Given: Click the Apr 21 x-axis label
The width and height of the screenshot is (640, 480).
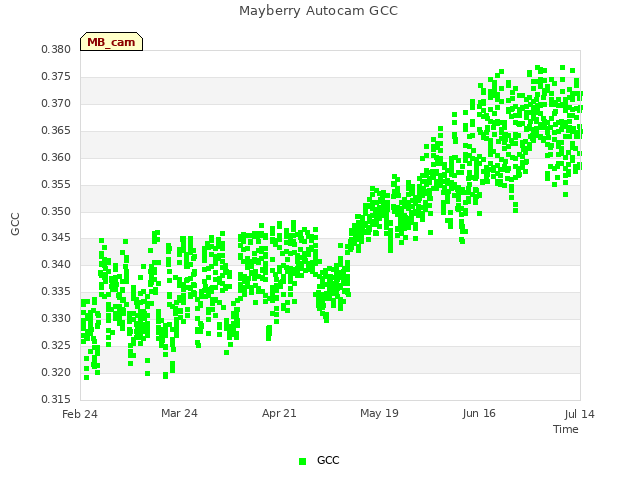Looking at the screenshot, I should coord(279,413).
